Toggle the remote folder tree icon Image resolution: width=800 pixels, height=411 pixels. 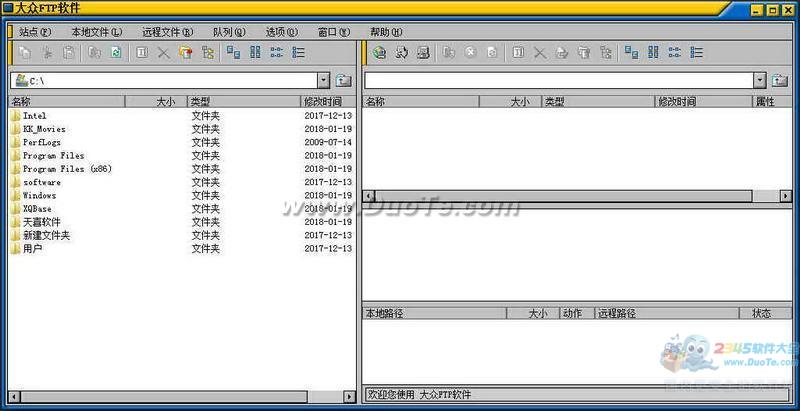point(606,53)
